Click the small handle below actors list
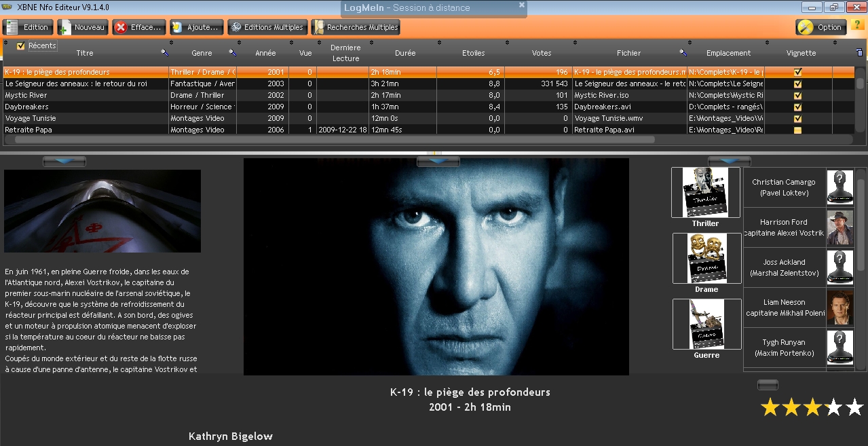Viewport: 868px width, 446px height. pos(768,385)
